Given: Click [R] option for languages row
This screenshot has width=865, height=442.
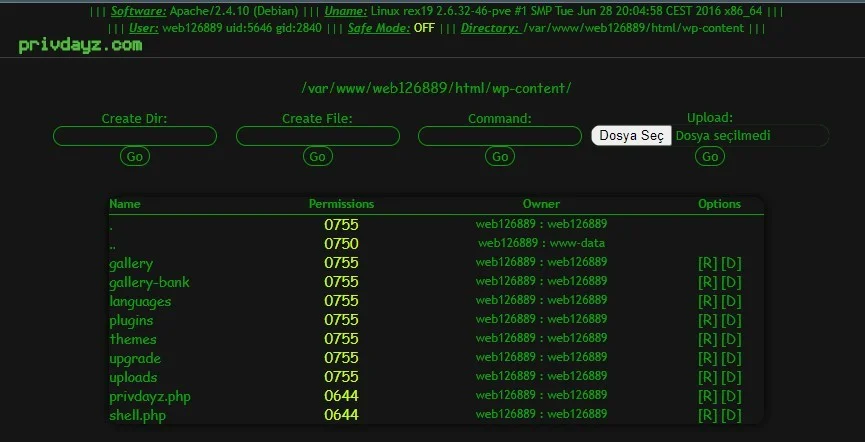Looking at the screenshot, I should (x=707, y=301).
